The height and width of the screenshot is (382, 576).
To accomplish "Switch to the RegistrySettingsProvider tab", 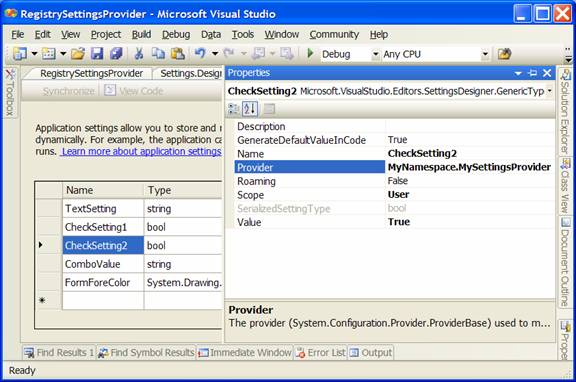I will pyautogui.click(x=91, y=73).
